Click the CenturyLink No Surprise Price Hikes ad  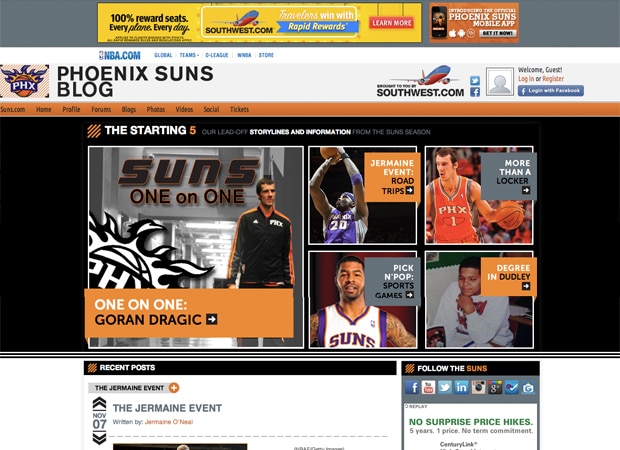click(471, 427)
